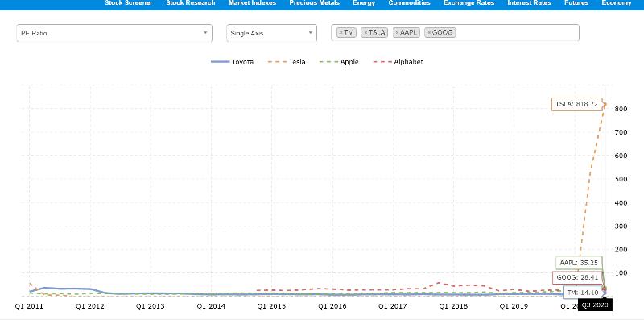Click the GOOG: 28.41 data label

click(x=576, y=277)
